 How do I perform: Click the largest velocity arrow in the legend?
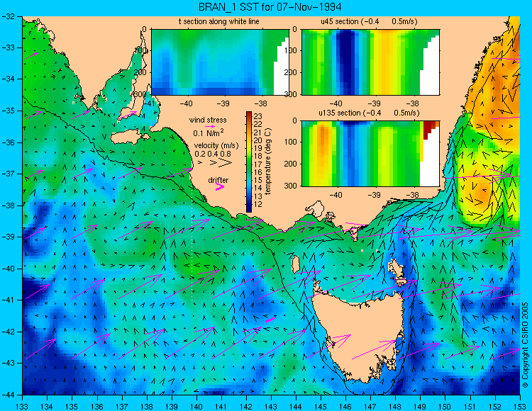pos(226,163)
